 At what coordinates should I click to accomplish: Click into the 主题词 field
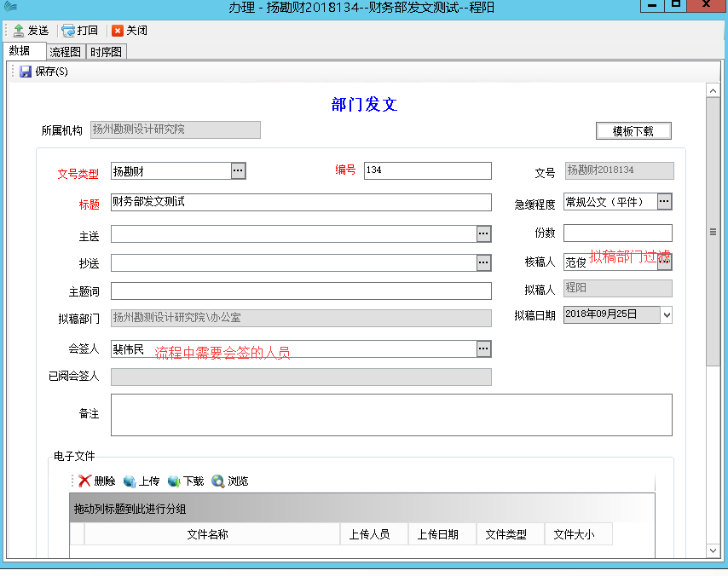click(x=301, y=291)
